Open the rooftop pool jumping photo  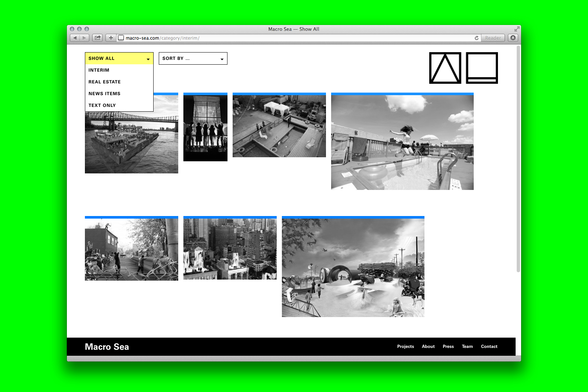(402, 142)
